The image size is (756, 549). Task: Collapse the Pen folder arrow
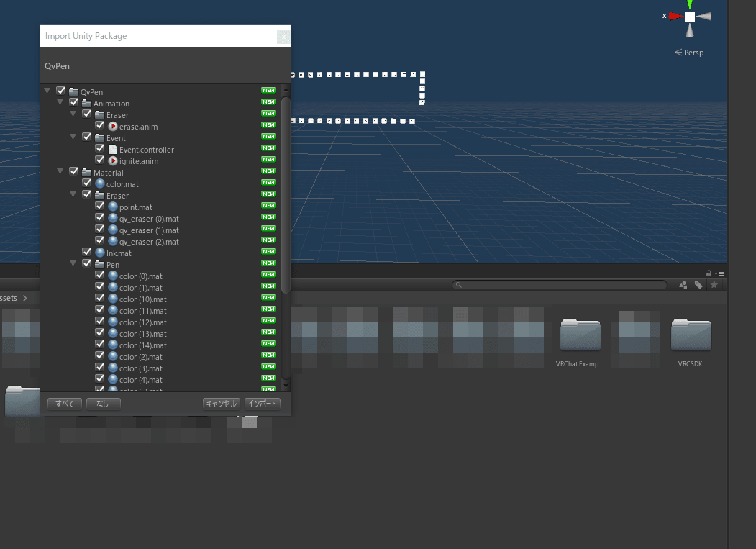pos(73,265)
